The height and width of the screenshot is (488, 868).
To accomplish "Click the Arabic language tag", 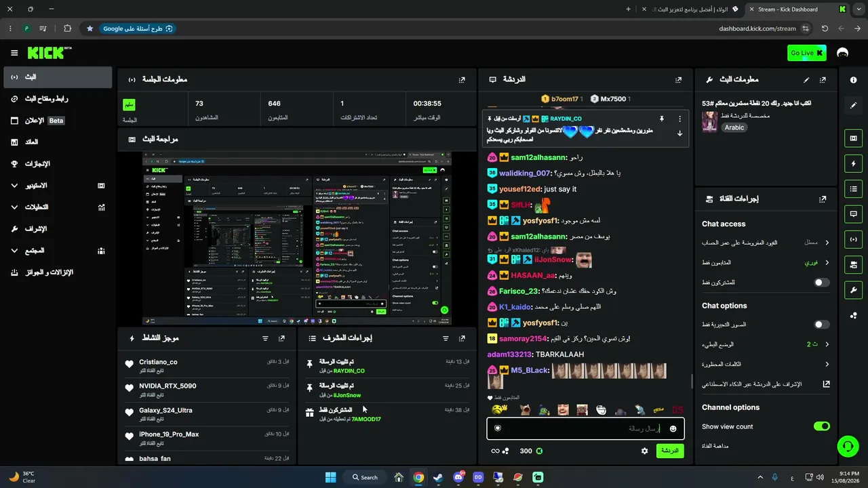I will click(734, 127).
